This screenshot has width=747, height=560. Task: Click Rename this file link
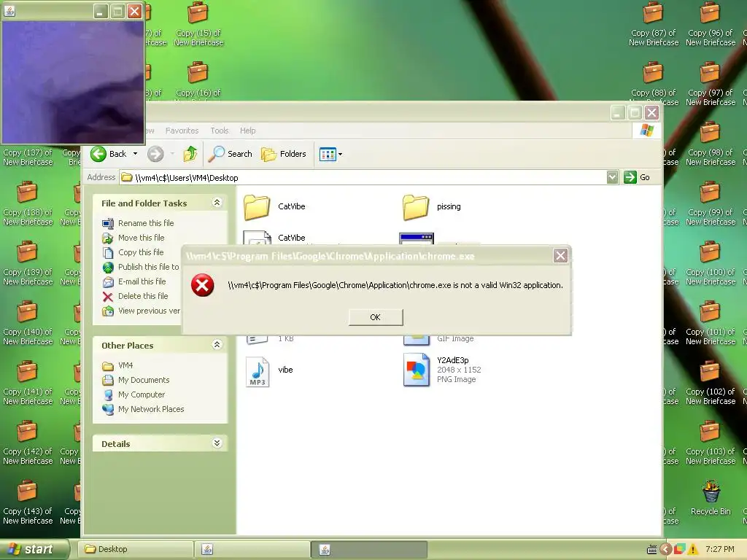(146, 223)
